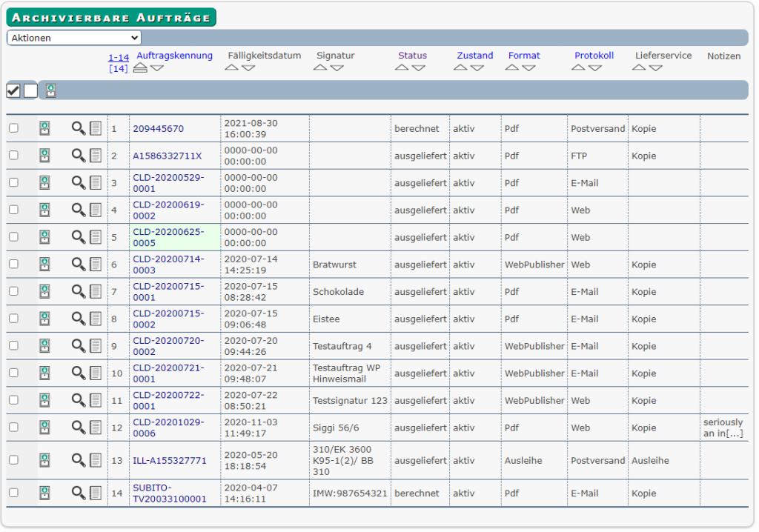Click archive icon for order A1586332711X

coord(44,156)
